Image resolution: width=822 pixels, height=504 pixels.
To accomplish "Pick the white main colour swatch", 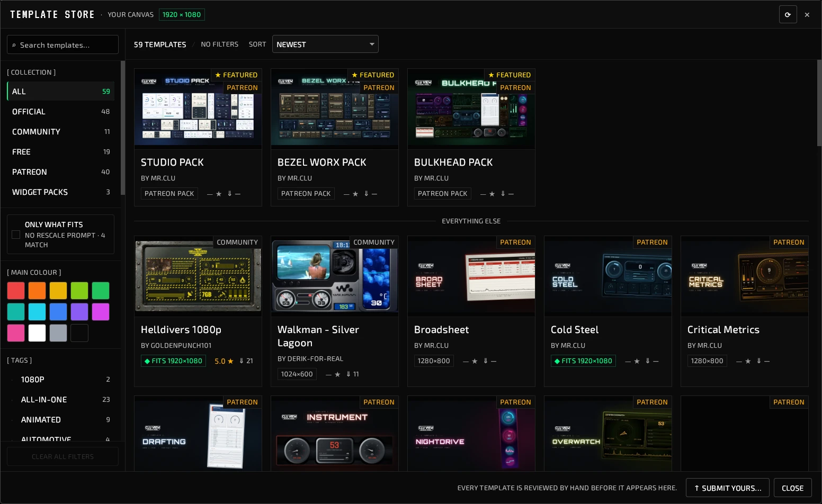I will [37, 333].
